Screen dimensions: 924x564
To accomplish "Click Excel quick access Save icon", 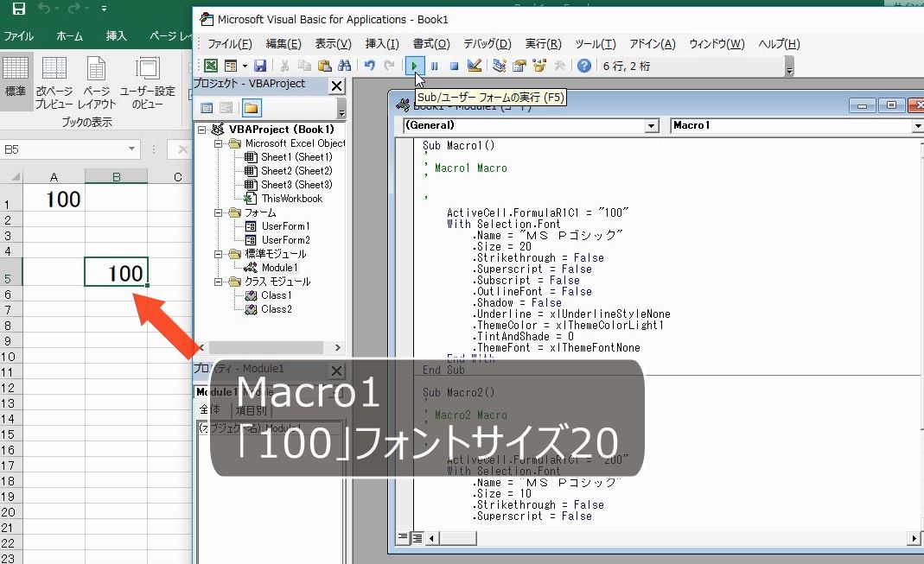I will (19, 9).
